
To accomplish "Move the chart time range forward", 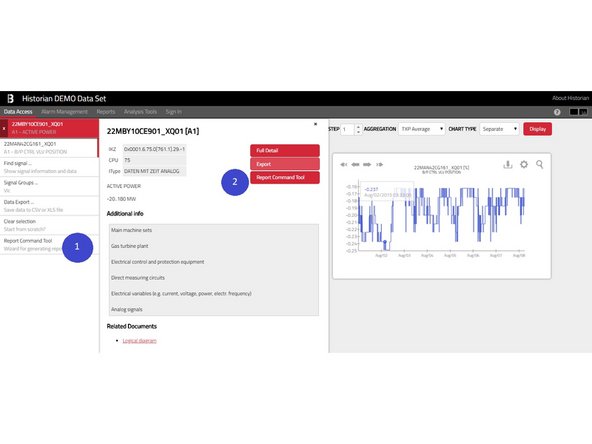I will click(367, 165).
